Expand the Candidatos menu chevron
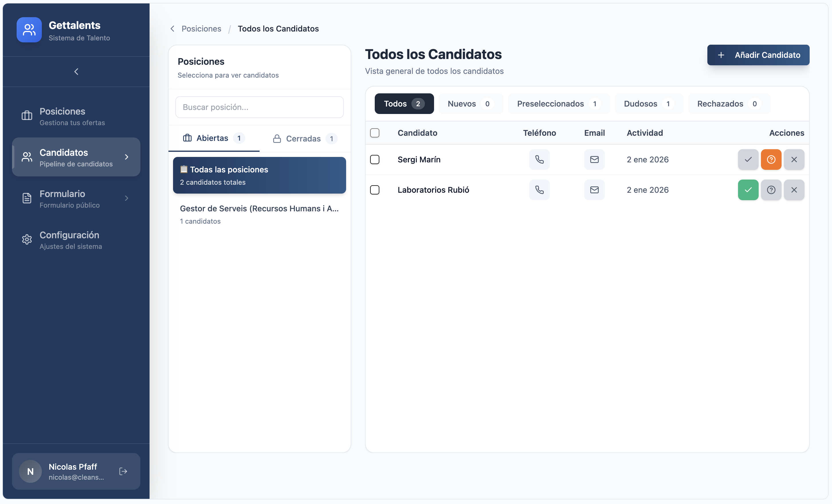 coord(127,157)
